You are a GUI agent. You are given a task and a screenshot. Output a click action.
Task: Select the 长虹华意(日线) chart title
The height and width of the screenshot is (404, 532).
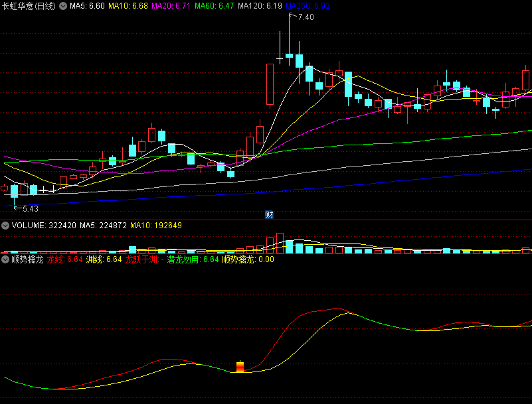click(29, 6)
